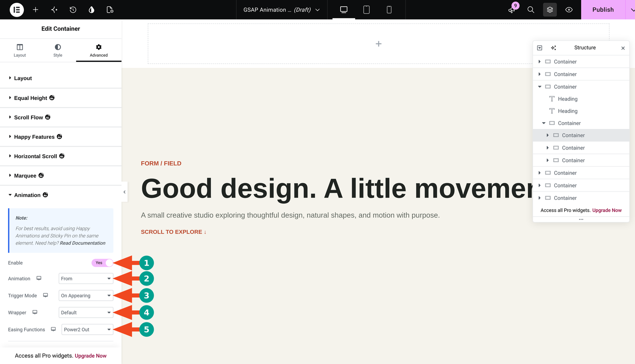Image resolution: width=635 pixels, height=364 pixels.
Task: Open the add element plus button
Action: [x=35, y=10]
